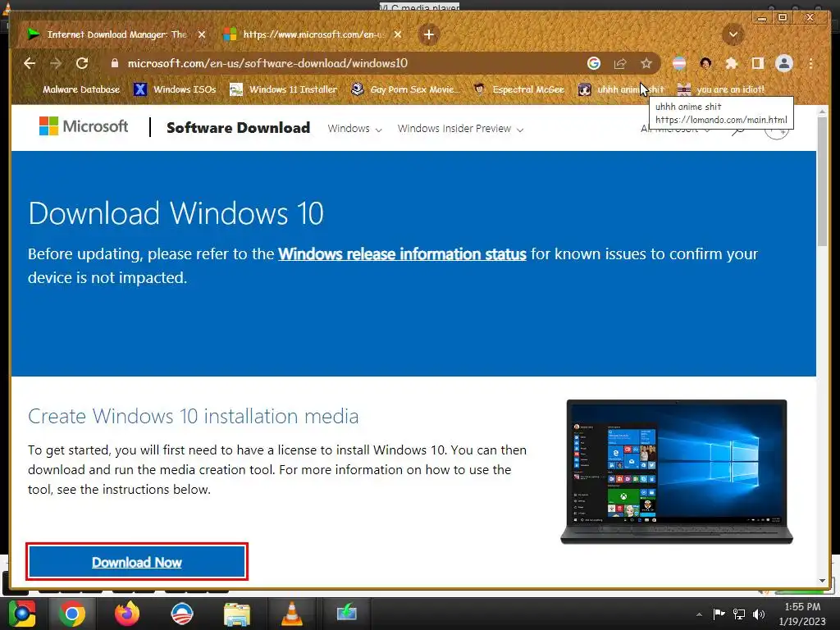840x630 pixels.
Task: Open the Windows release information status link
Action: tap(402, 254)
